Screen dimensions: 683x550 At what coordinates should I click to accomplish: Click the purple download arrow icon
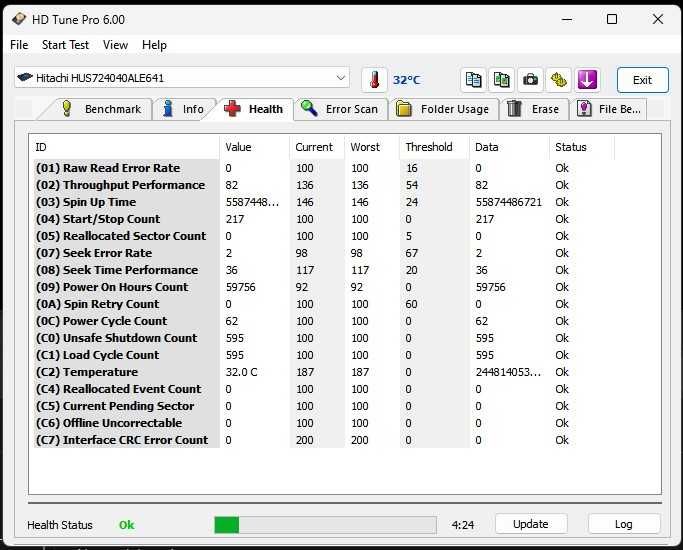(x=587, y=80)
